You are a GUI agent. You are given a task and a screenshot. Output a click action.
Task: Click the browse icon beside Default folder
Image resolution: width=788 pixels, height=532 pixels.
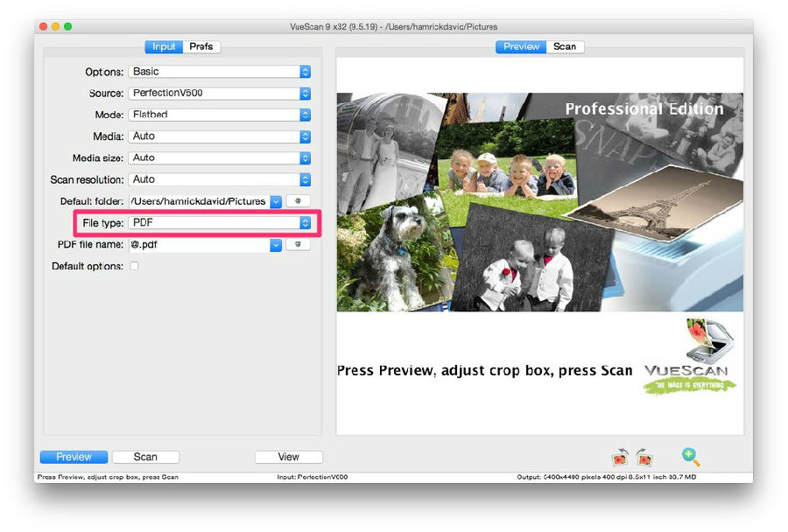(297, 201)
